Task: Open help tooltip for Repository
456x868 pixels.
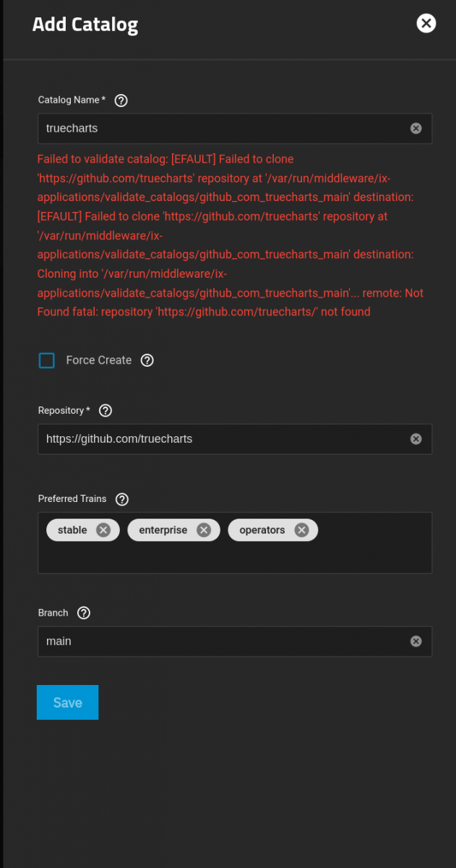Action: coord(106,411)
